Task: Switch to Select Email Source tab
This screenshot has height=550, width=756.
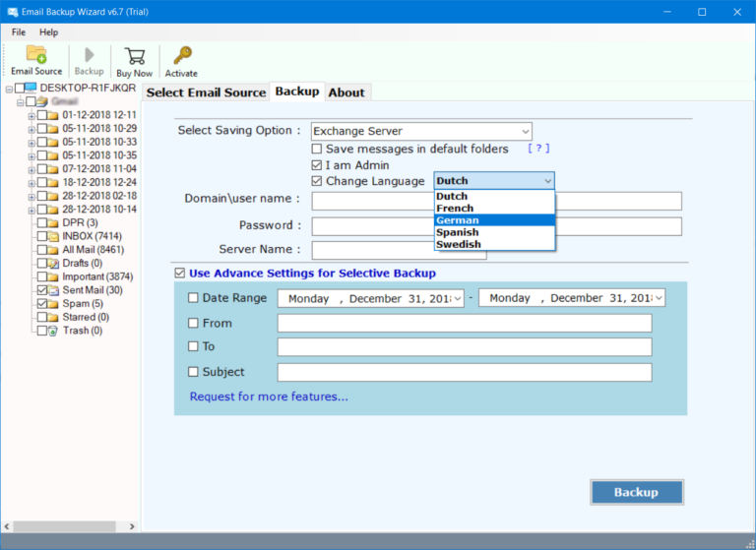Action: click(x=207, y=92)
